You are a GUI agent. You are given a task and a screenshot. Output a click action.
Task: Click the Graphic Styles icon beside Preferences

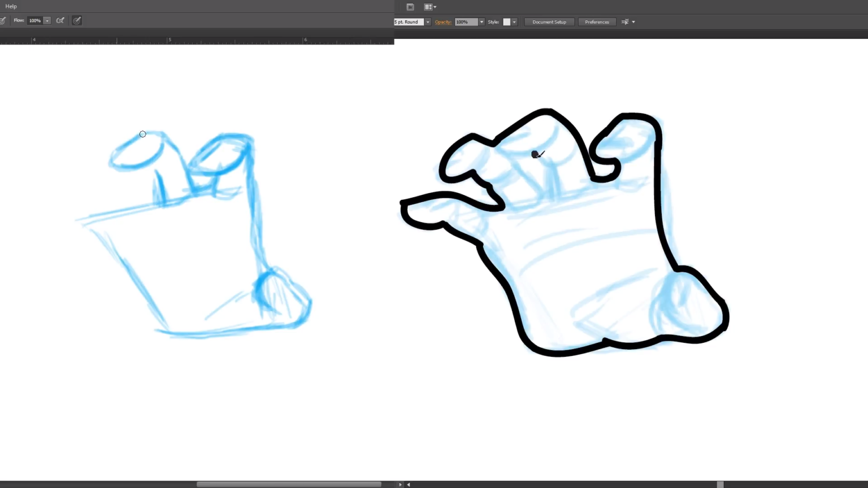[625, 21]
